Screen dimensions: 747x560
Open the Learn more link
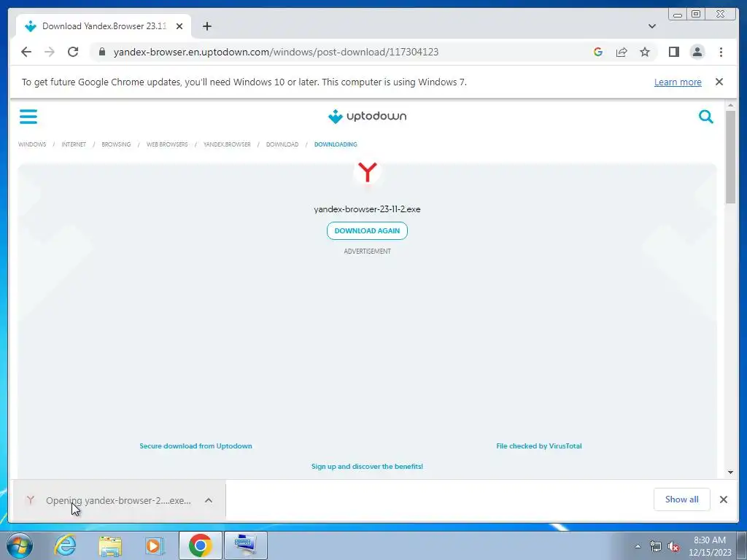[678, 82]
